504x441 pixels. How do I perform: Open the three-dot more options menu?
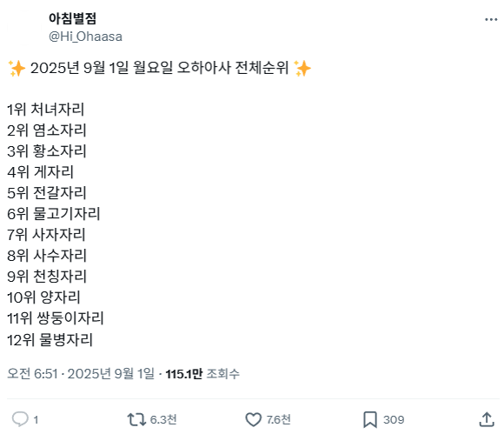pyautogui.click(x=491, y=20)
